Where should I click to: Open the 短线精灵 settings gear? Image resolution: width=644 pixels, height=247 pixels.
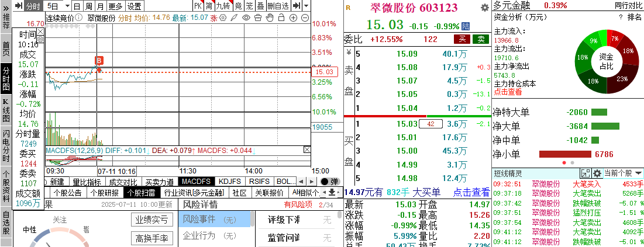[597, 173]
